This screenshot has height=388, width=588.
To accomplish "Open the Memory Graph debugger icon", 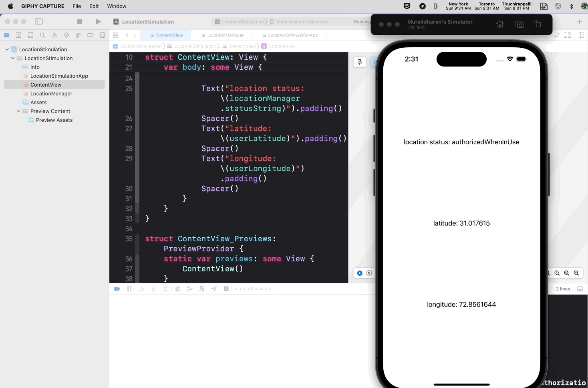I will point(189,289).
